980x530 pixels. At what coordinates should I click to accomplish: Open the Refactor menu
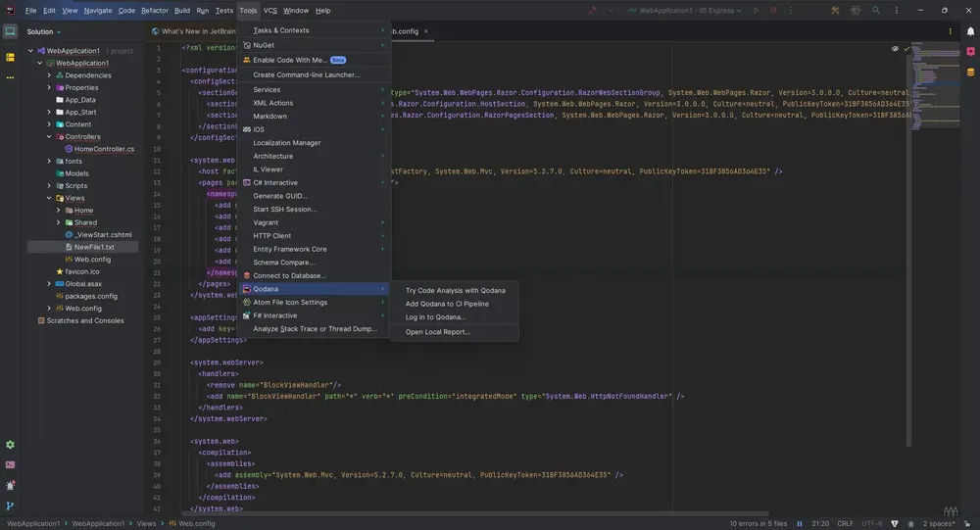[155, 10]
